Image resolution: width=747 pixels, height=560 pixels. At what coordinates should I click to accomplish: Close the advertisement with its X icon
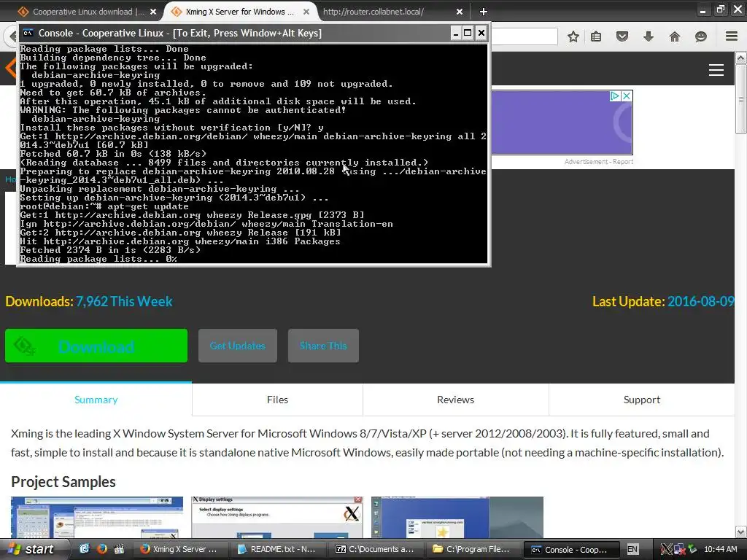[x=627, y=96]
